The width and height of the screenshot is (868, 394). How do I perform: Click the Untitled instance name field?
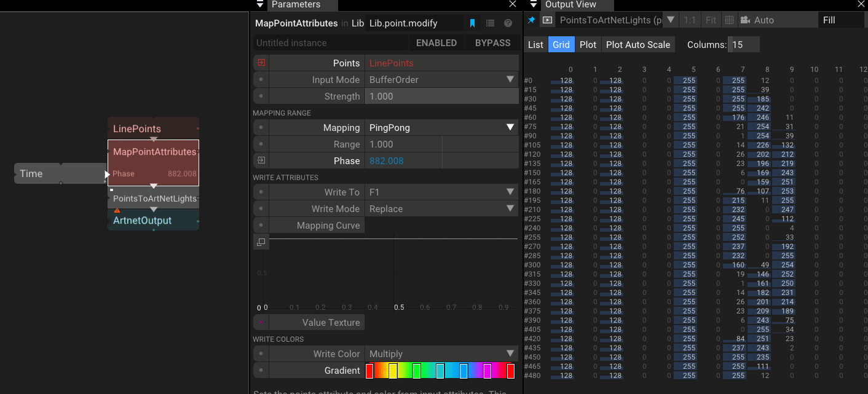tap(331, 43)
